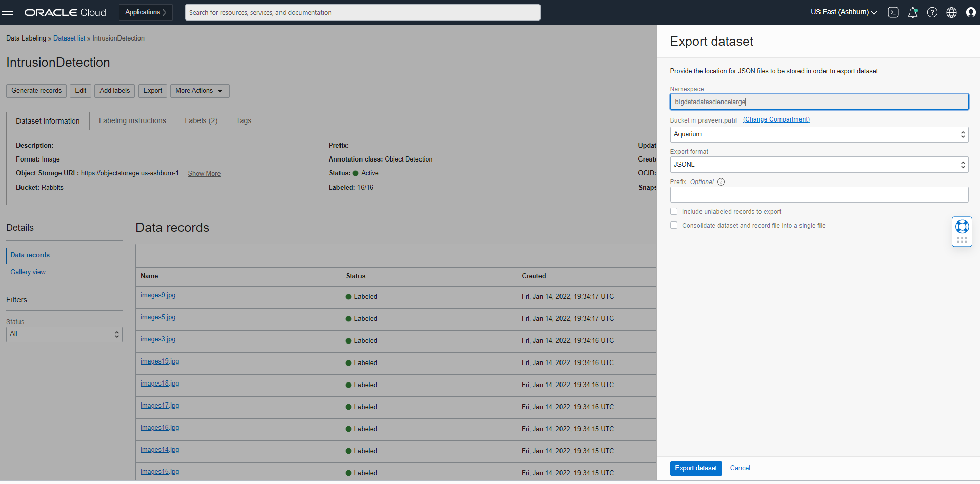The image size is (980, 484).
Task: Check Consolidate dataset into single file
Action: click(674, 226)
